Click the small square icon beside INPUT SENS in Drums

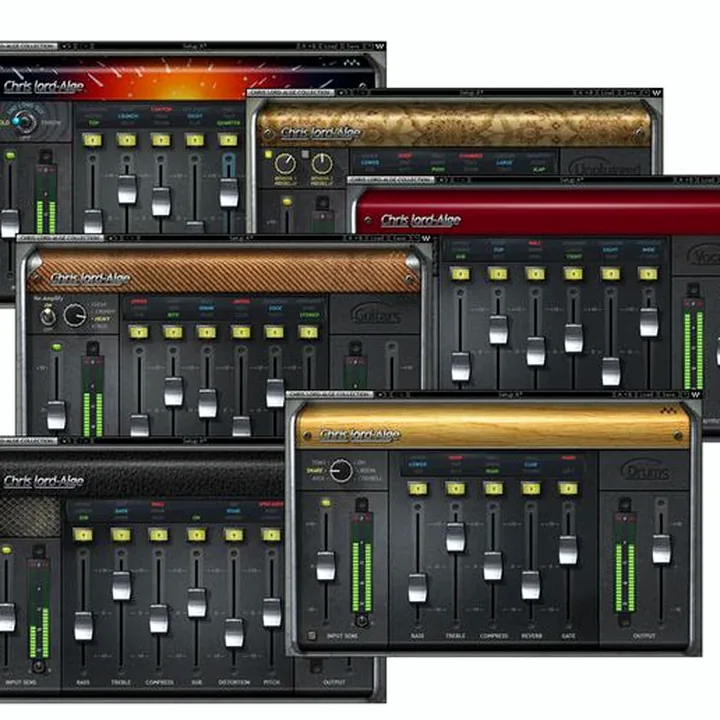point(312,636)
